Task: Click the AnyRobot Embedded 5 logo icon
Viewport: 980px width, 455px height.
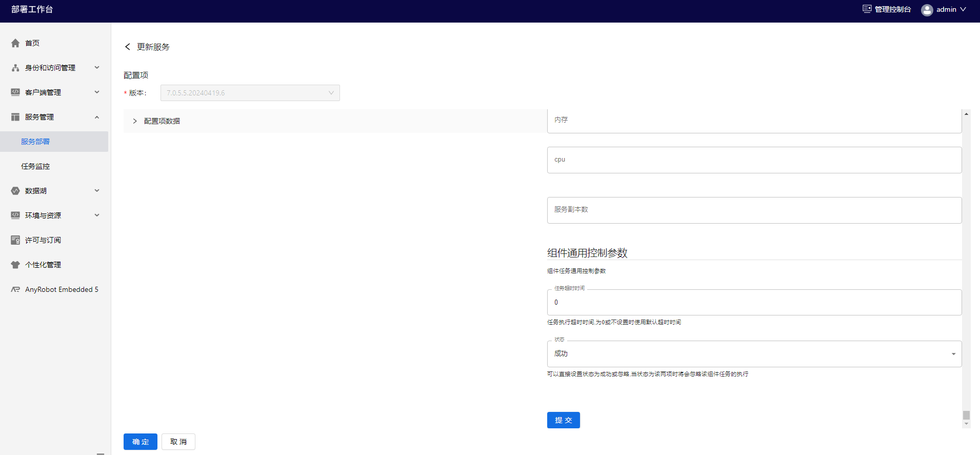Action: pyautogui.click(x=15, y=289)
